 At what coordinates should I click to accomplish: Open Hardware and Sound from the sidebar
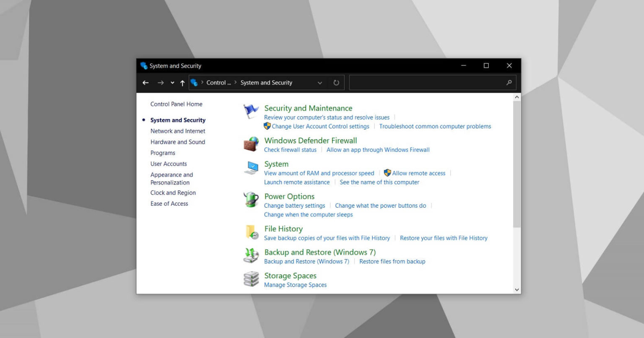178,142
